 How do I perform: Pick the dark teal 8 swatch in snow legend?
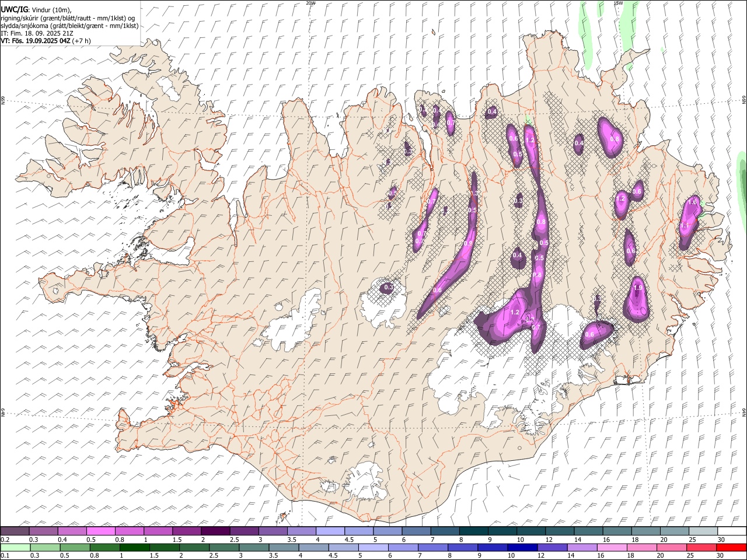474,531
